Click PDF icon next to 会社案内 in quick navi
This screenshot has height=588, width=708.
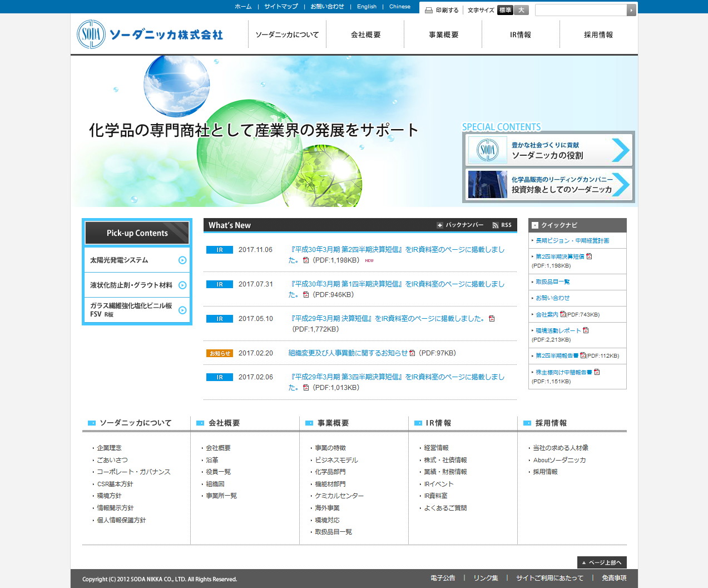coord(563,314)
